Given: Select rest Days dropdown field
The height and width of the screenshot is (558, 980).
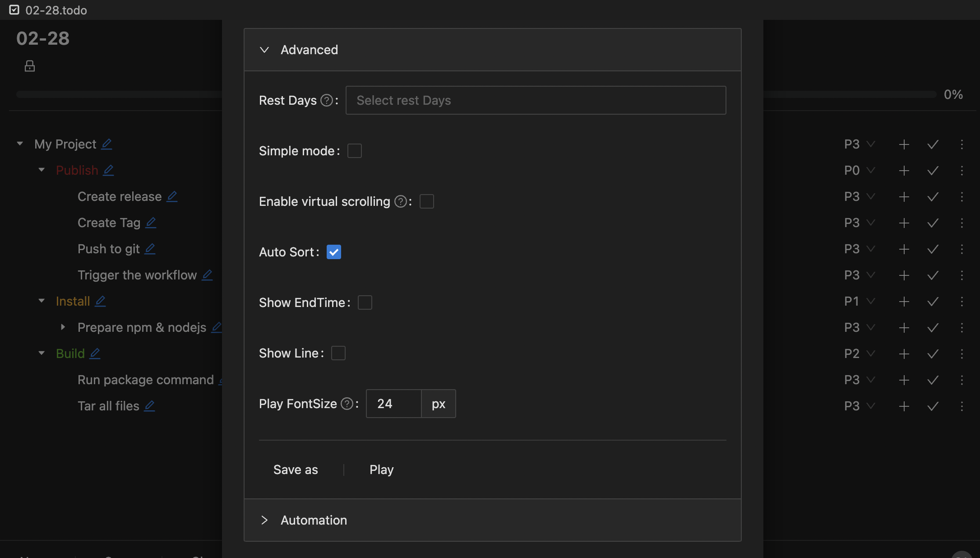Looking at the screenshot, I should click(x=536, y=100).
